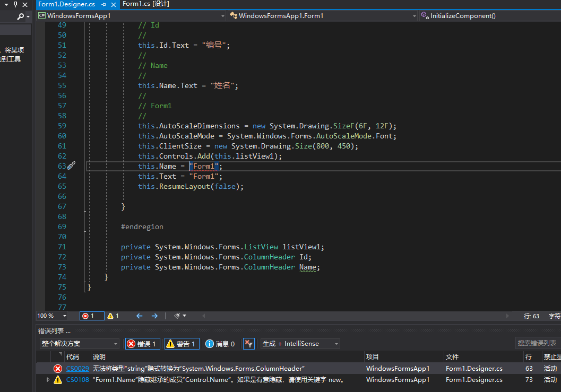Select the CS0108 warning description text
Viewport: 561px width, 392px height.
pos(219,379)
